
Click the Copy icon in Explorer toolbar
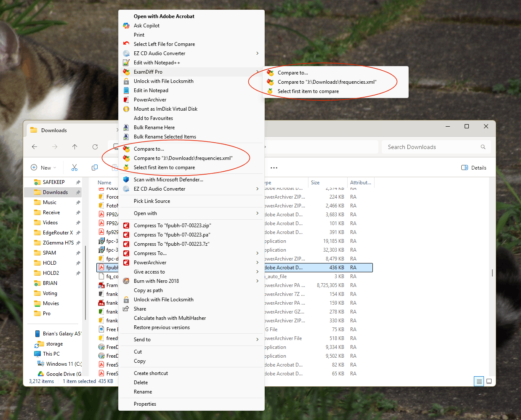coord(95,167)
